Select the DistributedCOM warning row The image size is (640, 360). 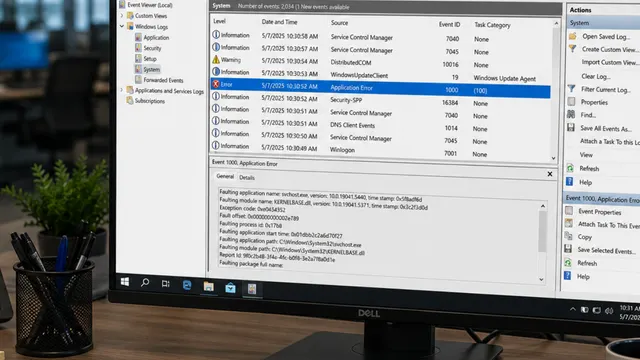pyautogui.click(x=381, y=62)
